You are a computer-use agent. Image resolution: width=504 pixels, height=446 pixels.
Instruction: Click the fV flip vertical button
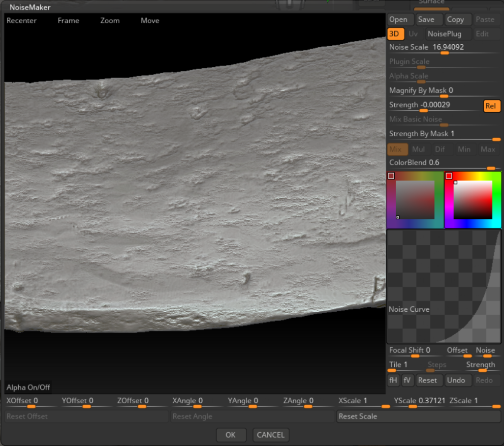coord(407,380)
